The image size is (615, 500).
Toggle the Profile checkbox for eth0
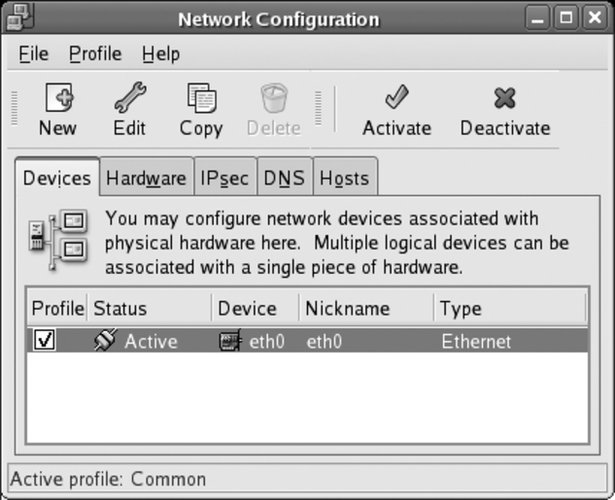tap(45, 342)
